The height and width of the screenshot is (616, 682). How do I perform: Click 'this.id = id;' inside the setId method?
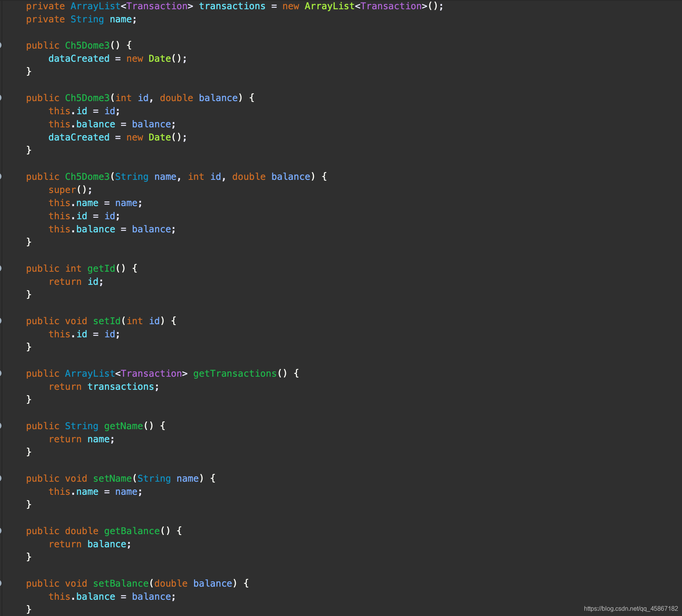84,334
